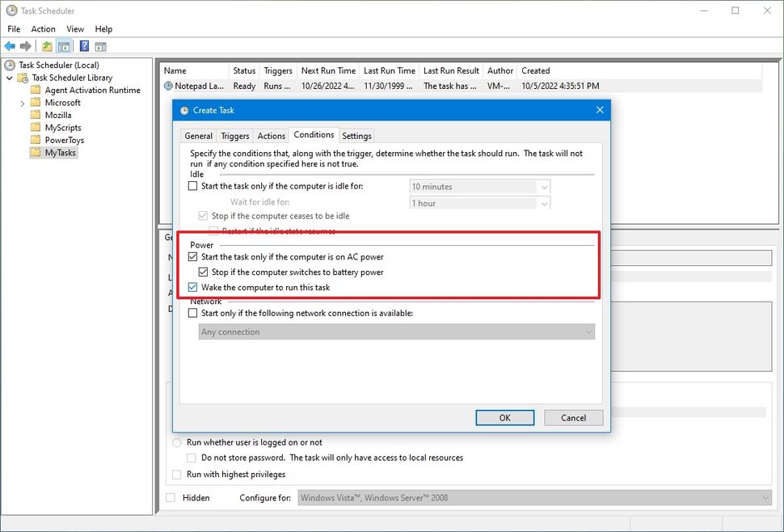Select the Task Scheduler (Local) root node

[x=57, y=65]
